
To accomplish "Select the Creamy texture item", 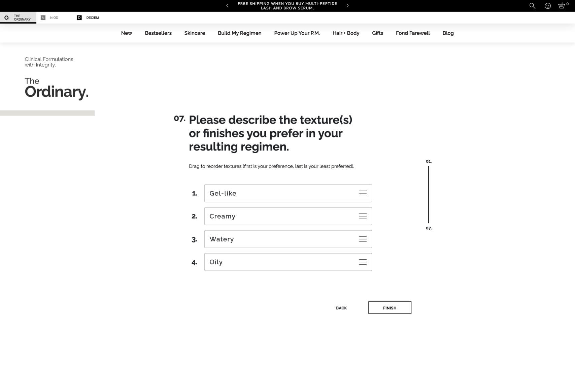I will coord(288,216).
